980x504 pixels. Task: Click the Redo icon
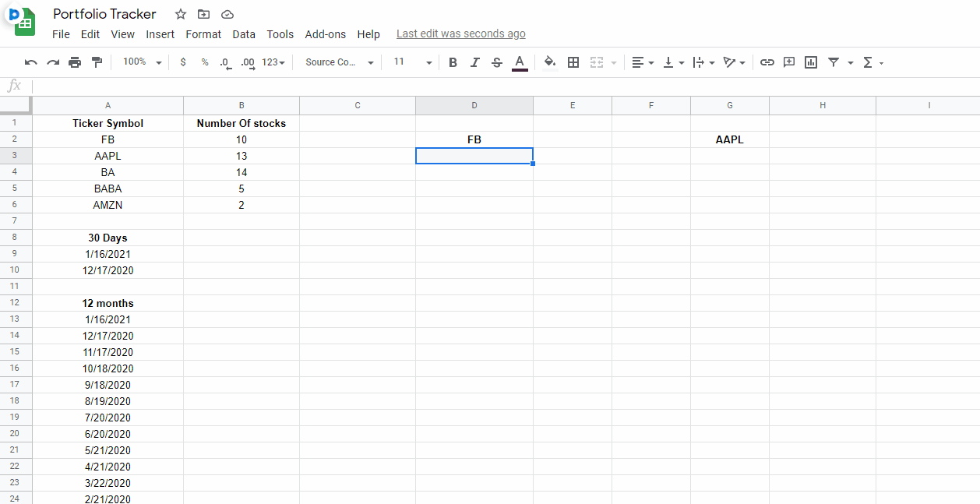[x=53, y=62]
